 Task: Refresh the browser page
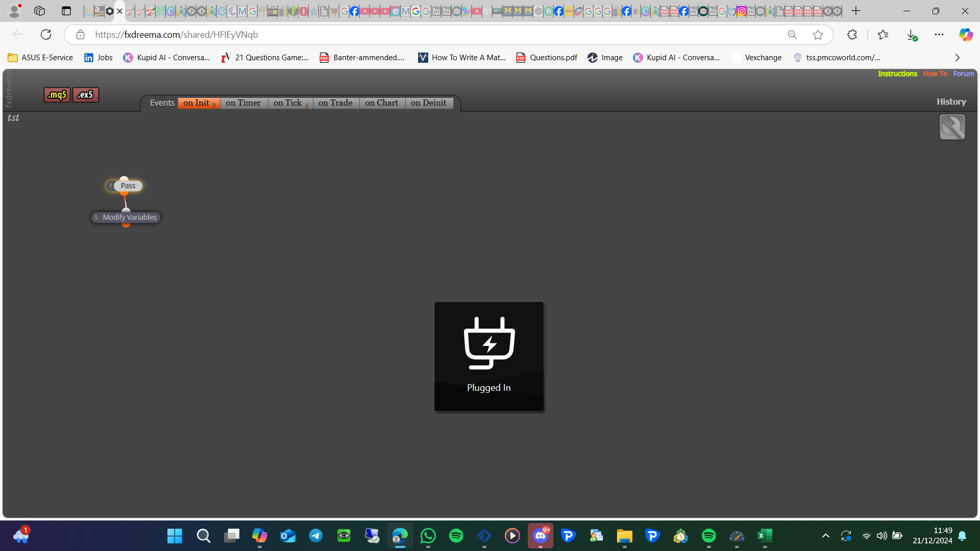pyautogui.click(x=46, y=35)
